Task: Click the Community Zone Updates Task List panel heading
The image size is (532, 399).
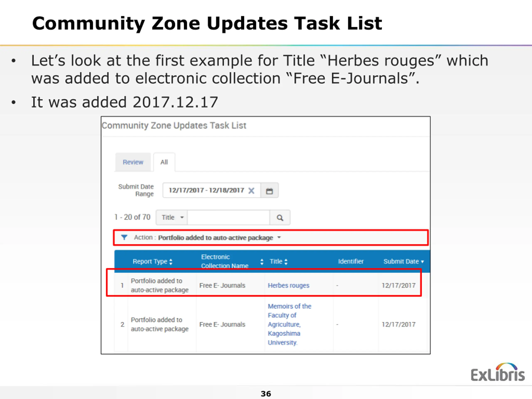Action: pyautogui.click(x=174, y=126)
